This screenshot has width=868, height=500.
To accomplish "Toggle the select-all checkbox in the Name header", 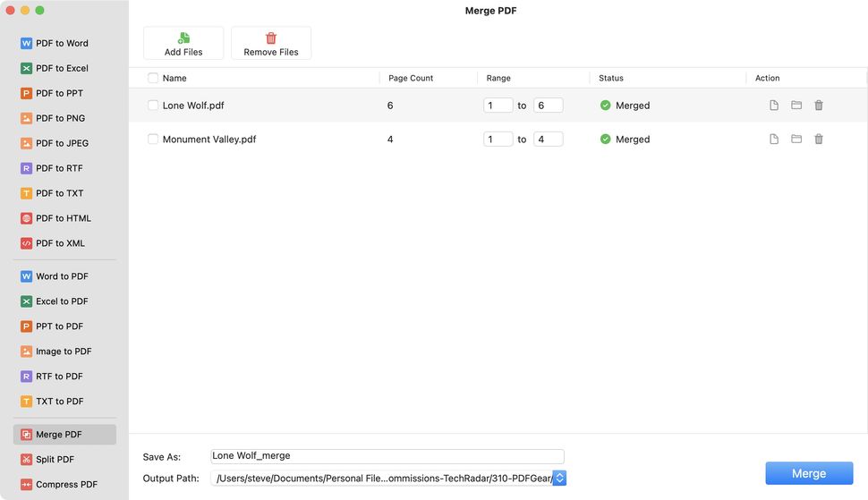I will 153,78.
